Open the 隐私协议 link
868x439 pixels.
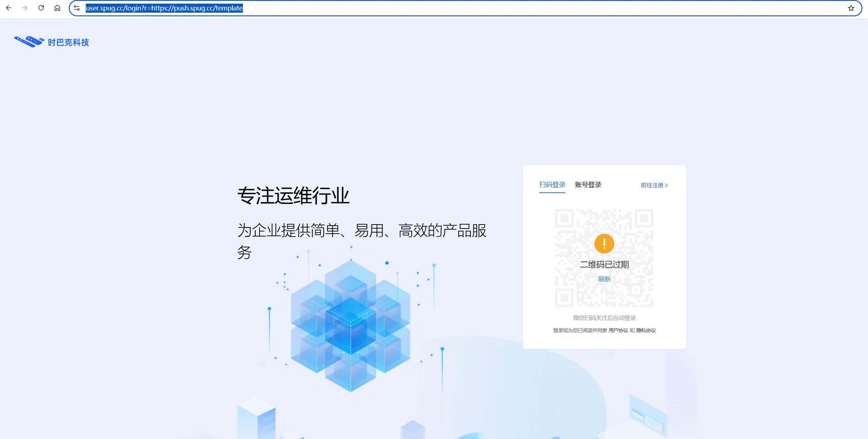(646, 330)
